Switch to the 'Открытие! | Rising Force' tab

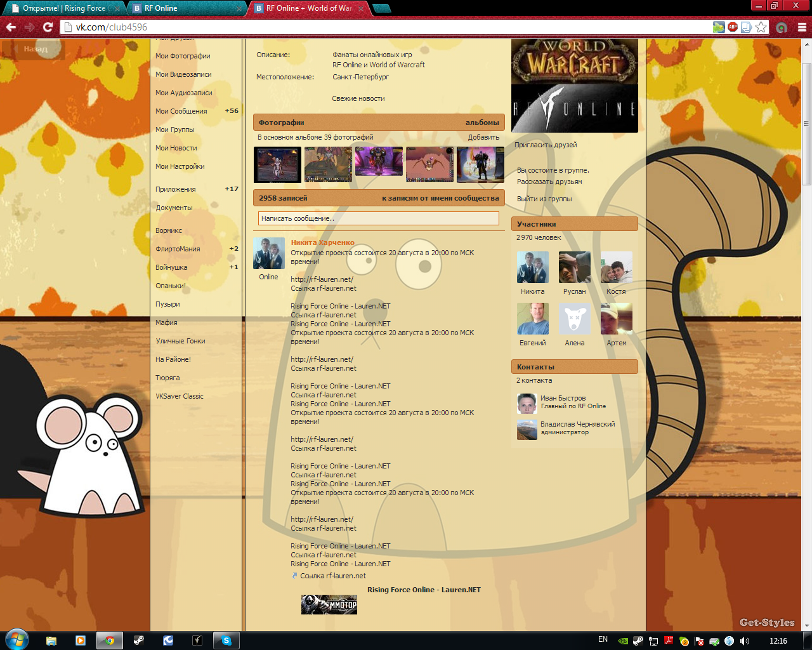click(65, 8)
